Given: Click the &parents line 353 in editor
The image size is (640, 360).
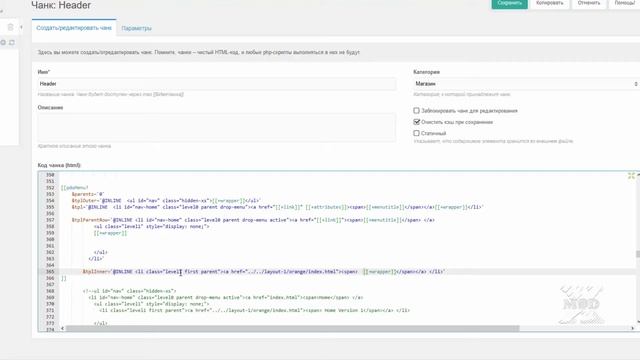Looking at the screenshot, I should tap(88, 194).
